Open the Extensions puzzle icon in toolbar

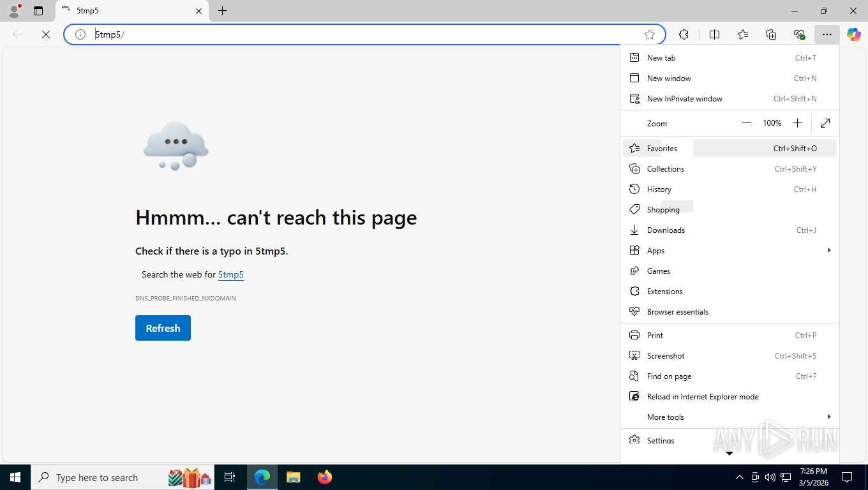(684, 34)
